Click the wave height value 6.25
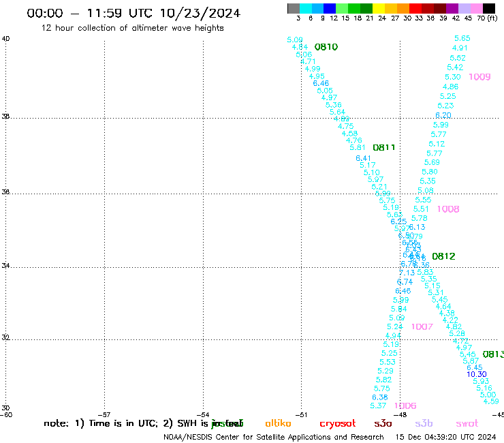The width and height of the screenshot is (504, 443). tap(398, 221)
